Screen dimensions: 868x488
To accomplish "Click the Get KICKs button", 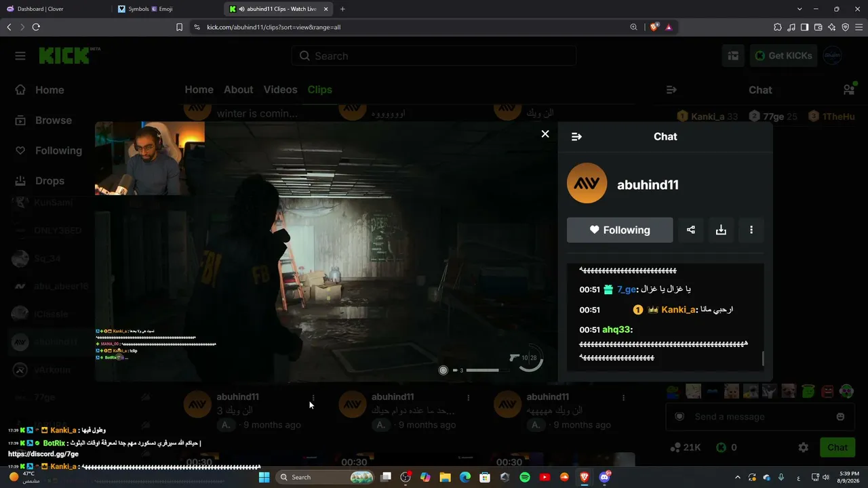I will point(783,56).
